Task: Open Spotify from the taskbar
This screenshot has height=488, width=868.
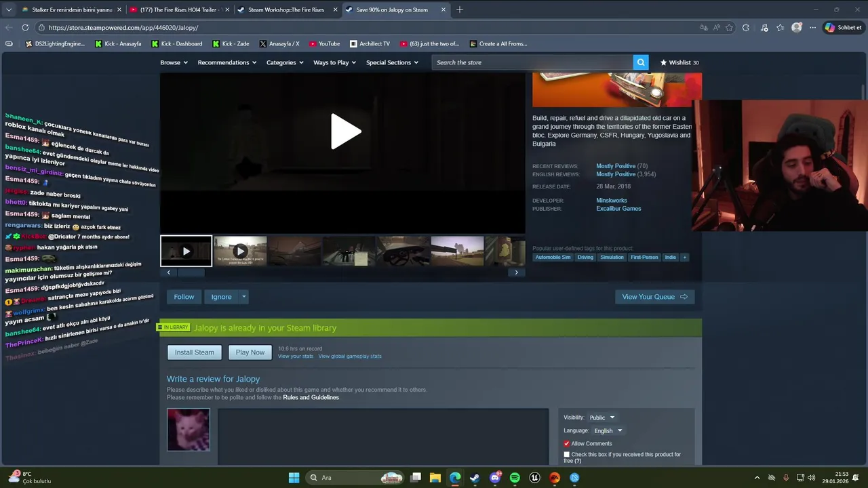Action: [x=515, y=478]
